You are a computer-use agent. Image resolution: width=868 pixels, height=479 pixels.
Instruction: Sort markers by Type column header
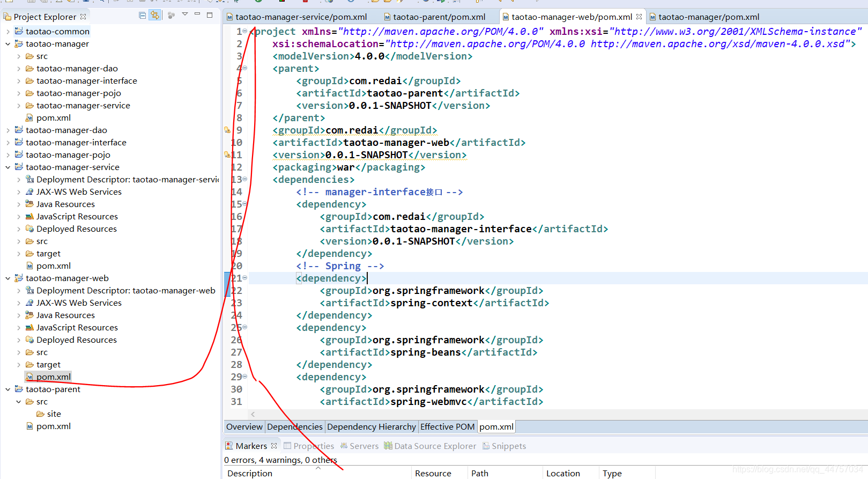pos(627,473)
